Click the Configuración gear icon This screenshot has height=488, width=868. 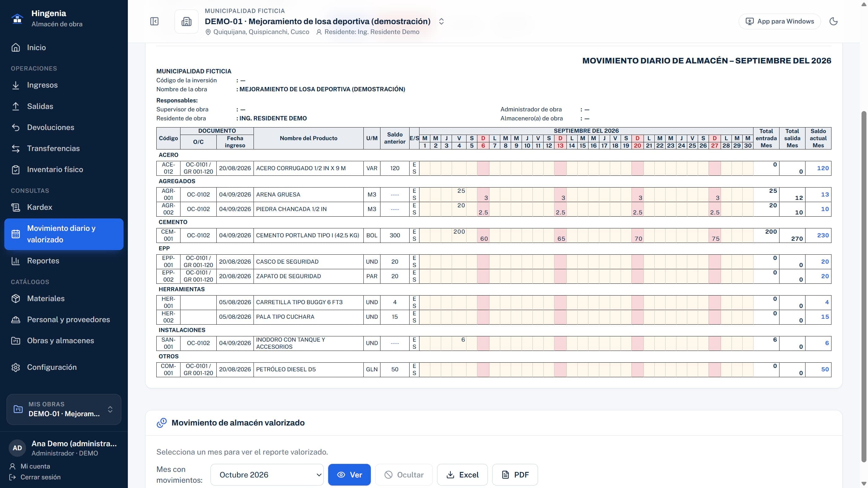pos(16,367)
